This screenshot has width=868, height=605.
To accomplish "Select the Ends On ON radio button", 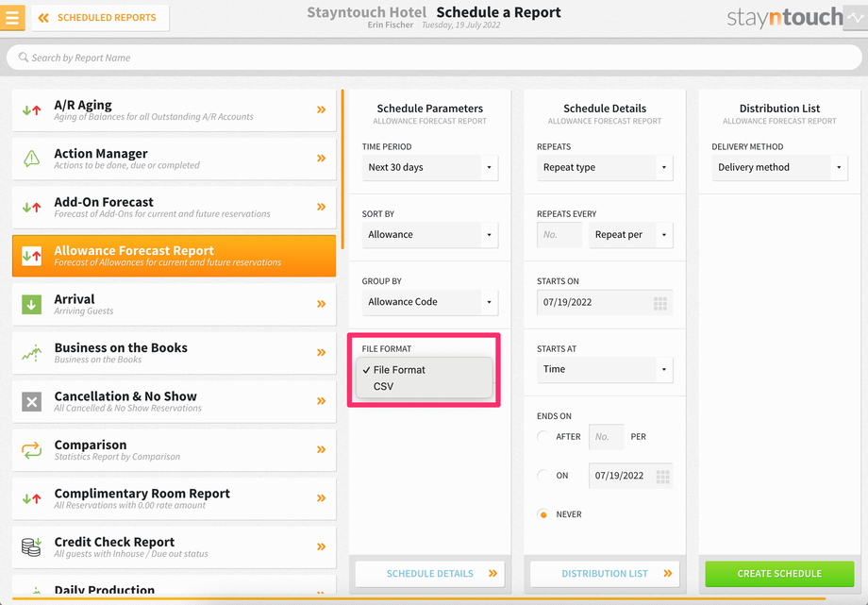I will (543, 476).
